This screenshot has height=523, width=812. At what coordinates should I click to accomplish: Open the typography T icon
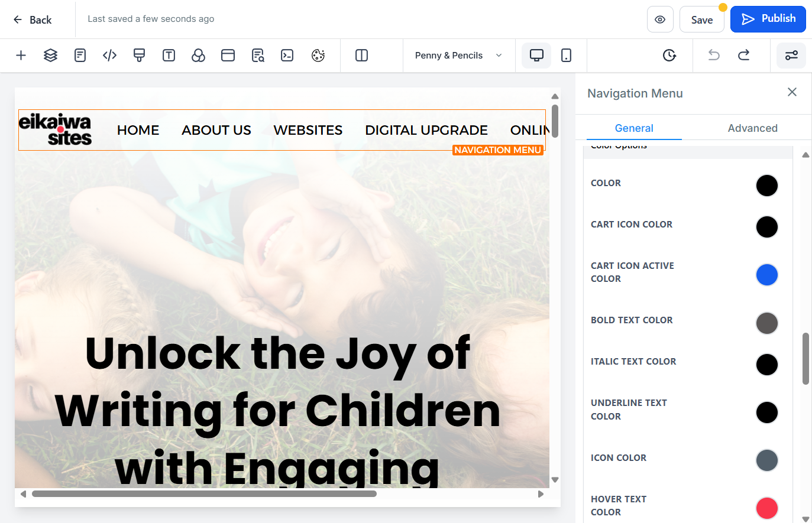click(x=169, y=56)
